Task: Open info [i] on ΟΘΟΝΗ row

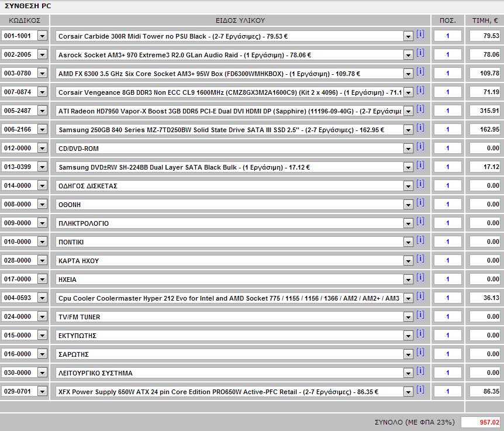Action: click(x=420, y=202)
